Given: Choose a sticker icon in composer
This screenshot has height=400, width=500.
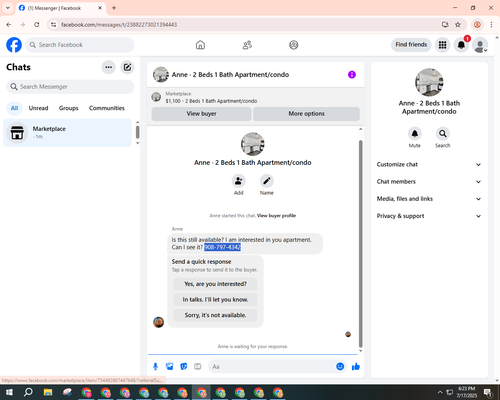Looking at the screenshot, I should [x=184, y=367].
